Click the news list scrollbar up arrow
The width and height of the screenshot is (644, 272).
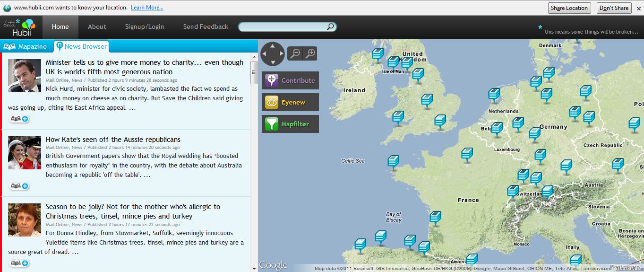(254, 57)
